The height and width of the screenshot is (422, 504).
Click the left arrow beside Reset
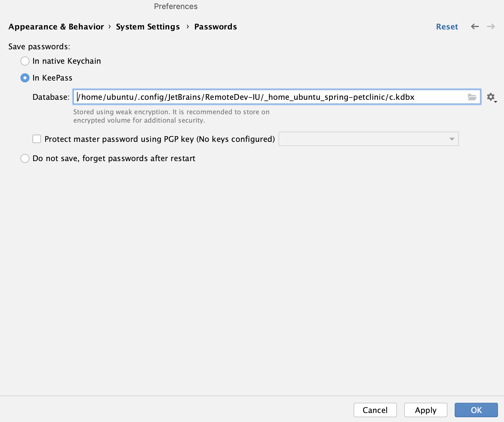click(x=475, y=26)
